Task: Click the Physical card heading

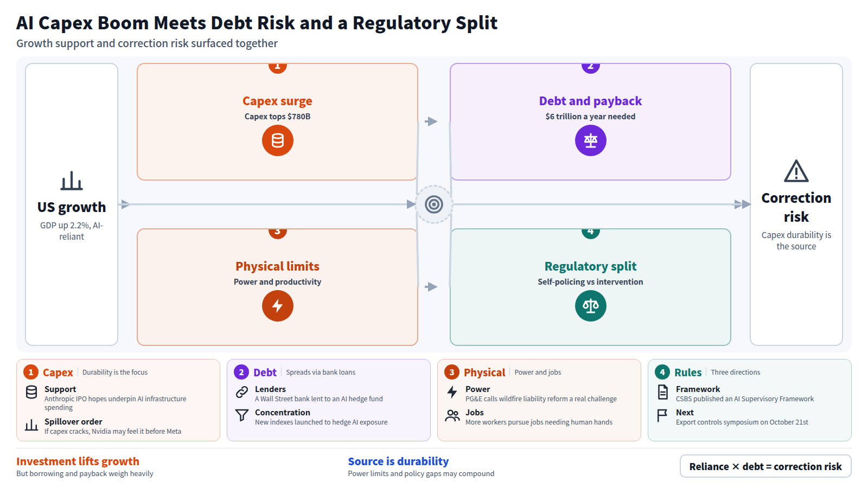Action: [484, 373]
